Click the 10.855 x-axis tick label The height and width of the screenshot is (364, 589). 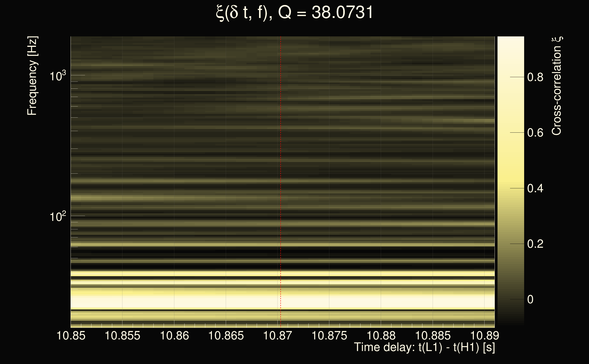pyautogui.click(x=122, y=336)
